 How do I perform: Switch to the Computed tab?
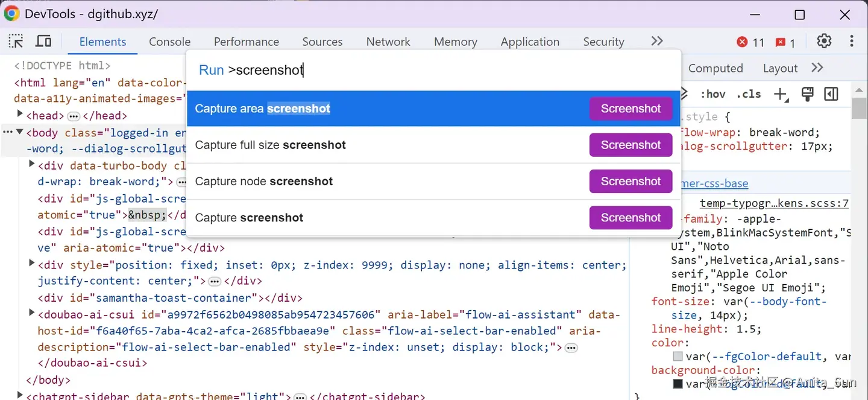click(715, 68)
